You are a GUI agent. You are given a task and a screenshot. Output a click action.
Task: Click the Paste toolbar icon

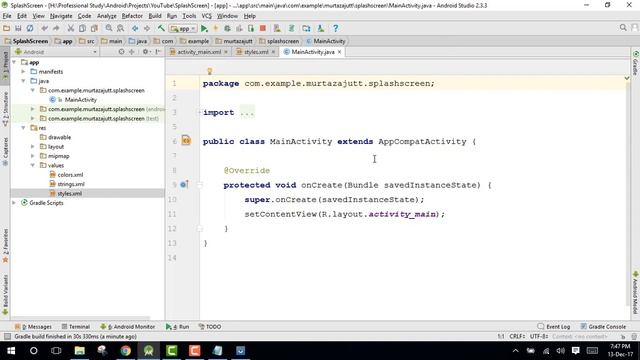tap(94, 28)
